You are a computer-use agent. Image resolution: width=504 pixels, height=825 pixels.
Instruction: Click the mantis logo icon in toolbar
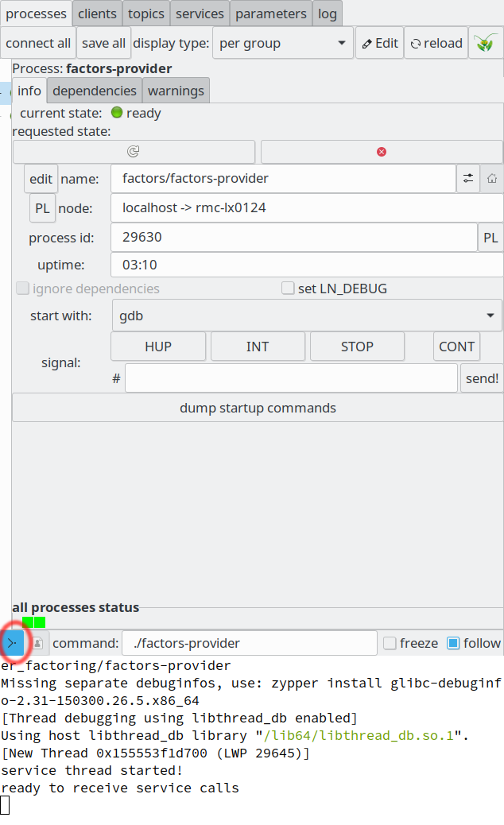486,43
